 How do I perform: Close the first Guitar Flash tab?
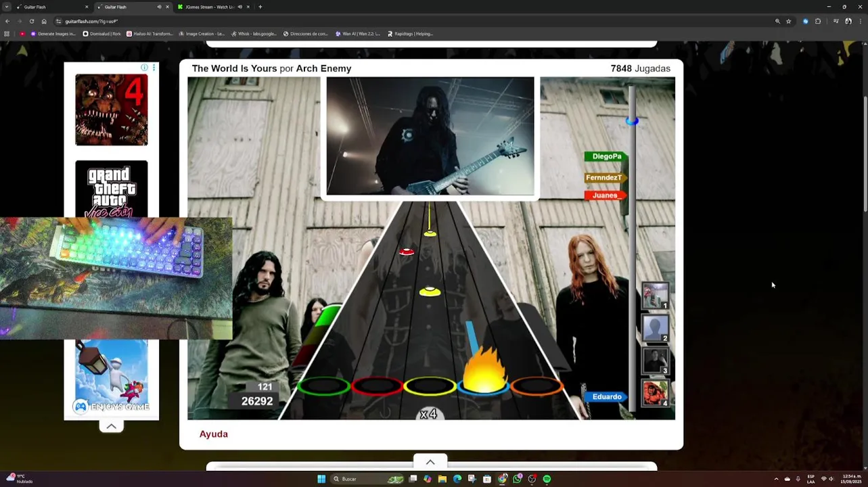(x=87, y=7)
